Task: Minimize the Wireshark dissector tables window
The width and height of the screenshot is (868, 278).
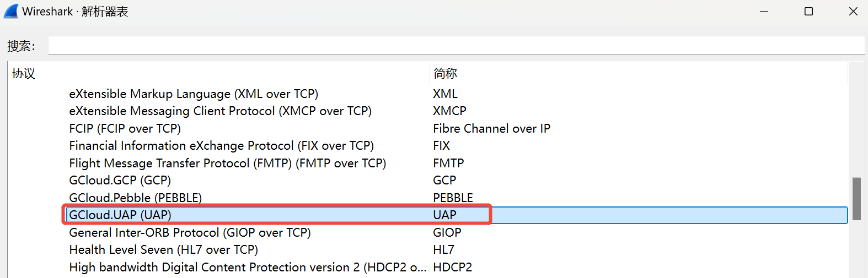Action: pyautogui.click(x=764, y=12)
